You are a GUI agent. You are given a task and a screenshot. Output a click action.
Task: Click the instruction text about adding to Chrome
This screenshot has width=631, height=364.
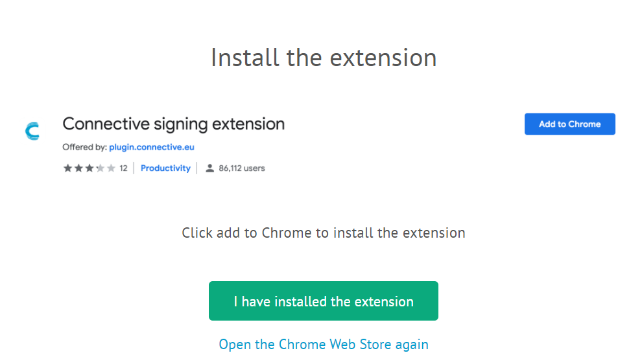(323, 233)
